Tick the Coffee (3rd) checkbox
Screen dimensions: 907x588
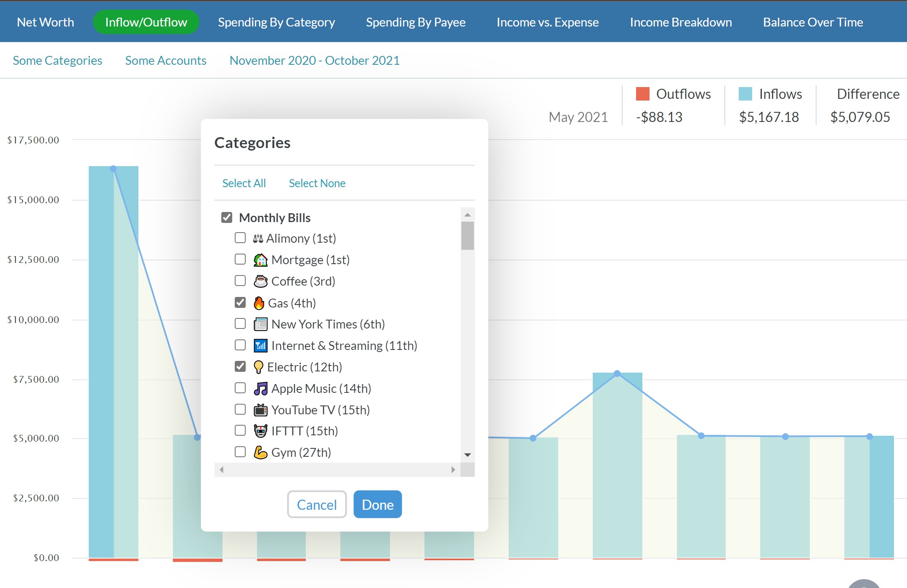tap(240, 281)
